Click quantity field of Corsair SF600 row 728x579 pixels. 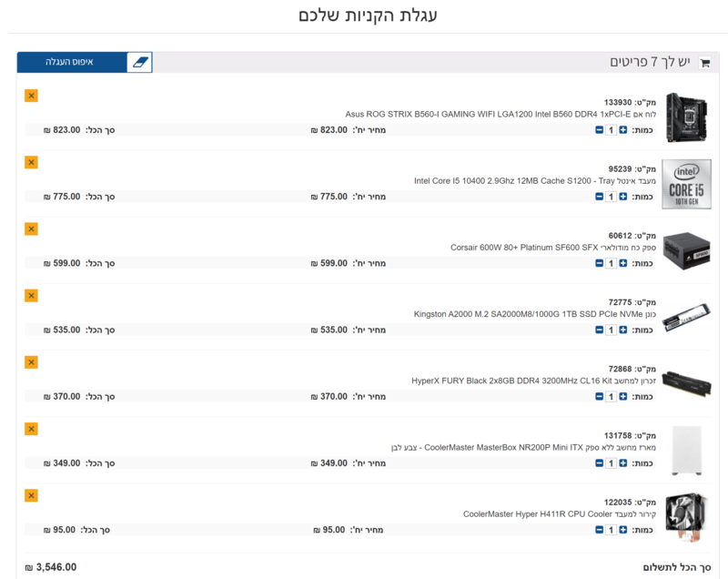[x=611, y=263]
